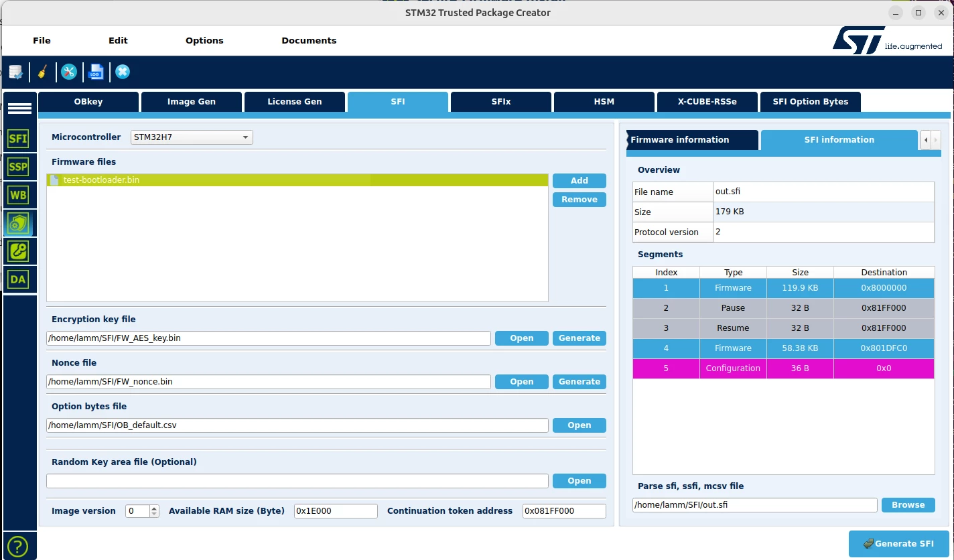Open the SFI sidebar icon
954x560 pixels.
18,139
